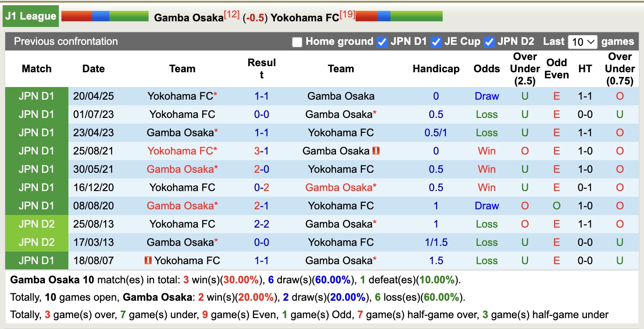The height and width of the screenshot is (329, 644).
Task: Uncheck the JPN D2 filter
Action: point(489,42)
